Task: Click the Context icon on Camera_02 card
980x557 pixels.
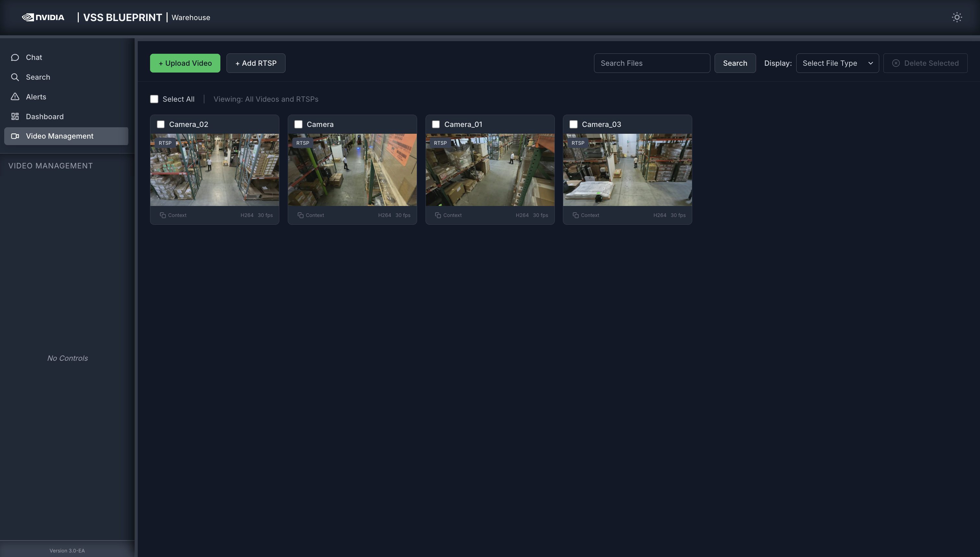Action: point(162,215)
